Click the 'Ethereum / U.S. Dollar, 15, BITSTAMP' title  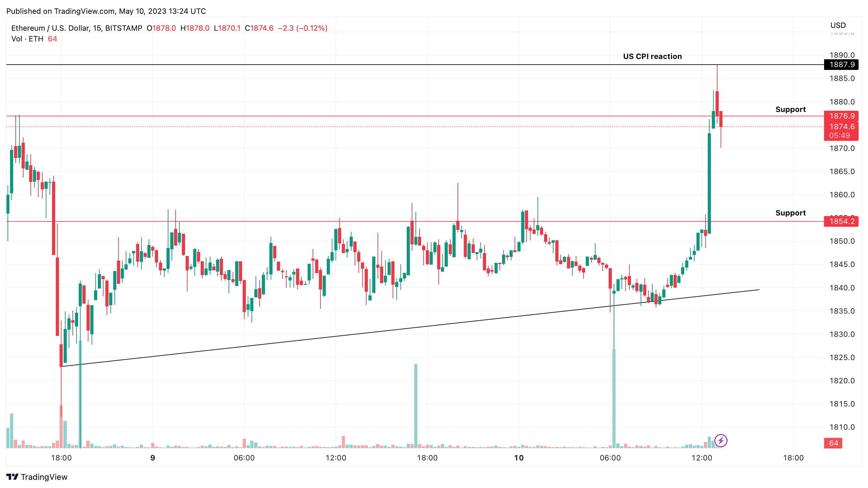[x=77, y=28]
